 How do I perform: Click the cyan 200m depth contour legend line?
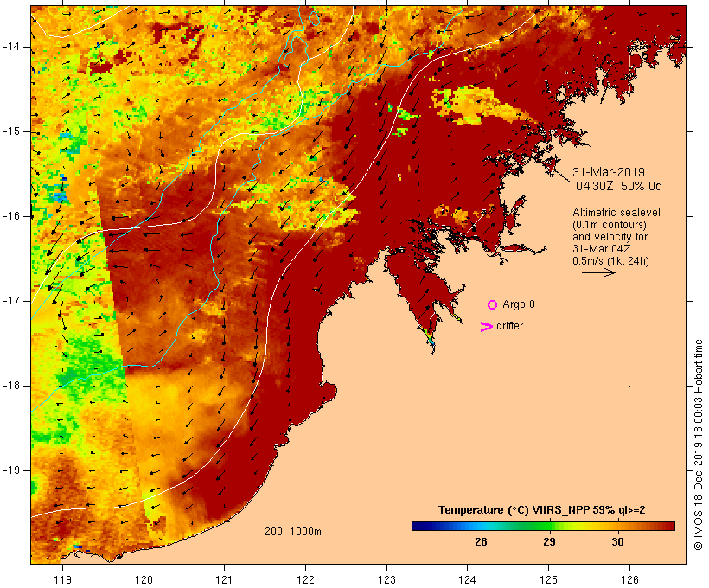pos(279,540)
